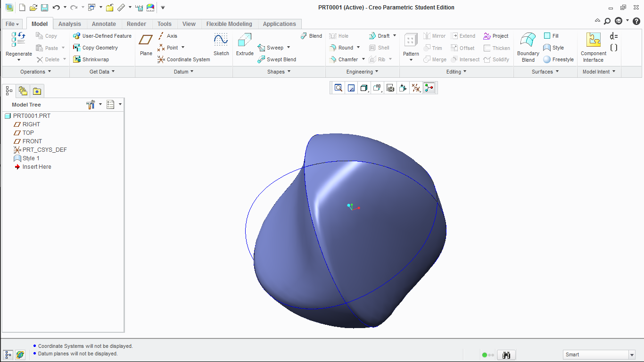
Task: Open a file using the folder icon
Action: tap(33, 8)
